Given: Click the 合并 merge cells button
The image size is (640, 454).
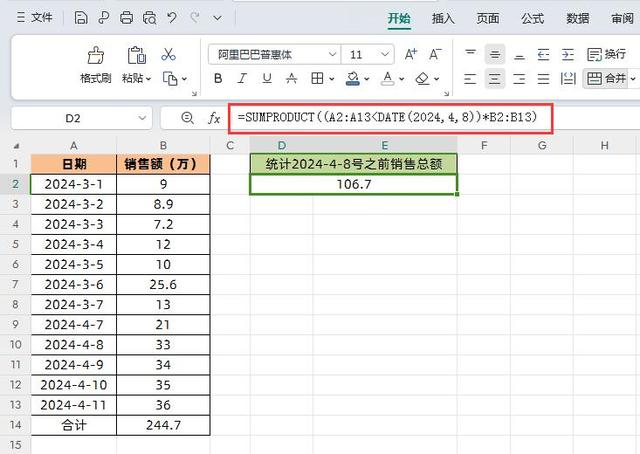Looking at the screenshot, I should coord(606,78).
